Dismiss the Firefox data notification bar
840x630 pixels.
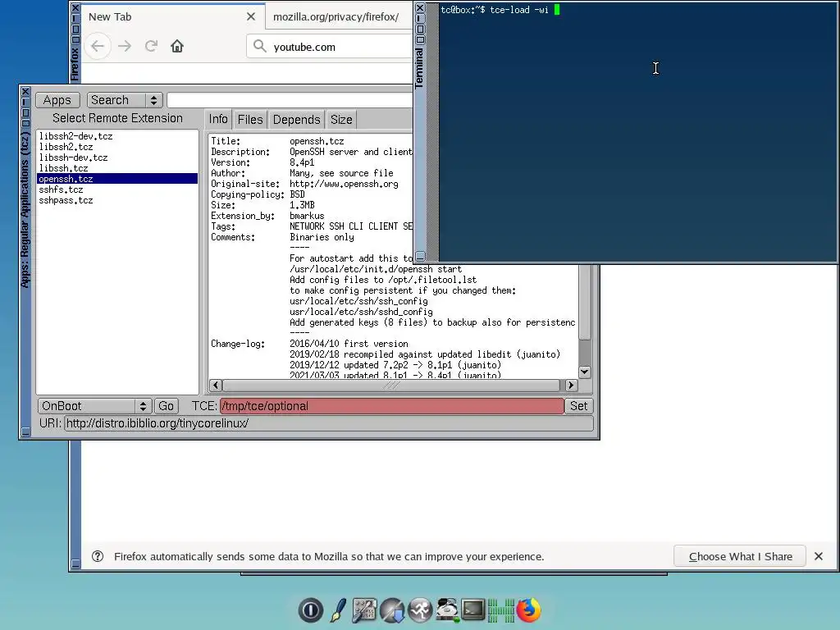[819, 556]
